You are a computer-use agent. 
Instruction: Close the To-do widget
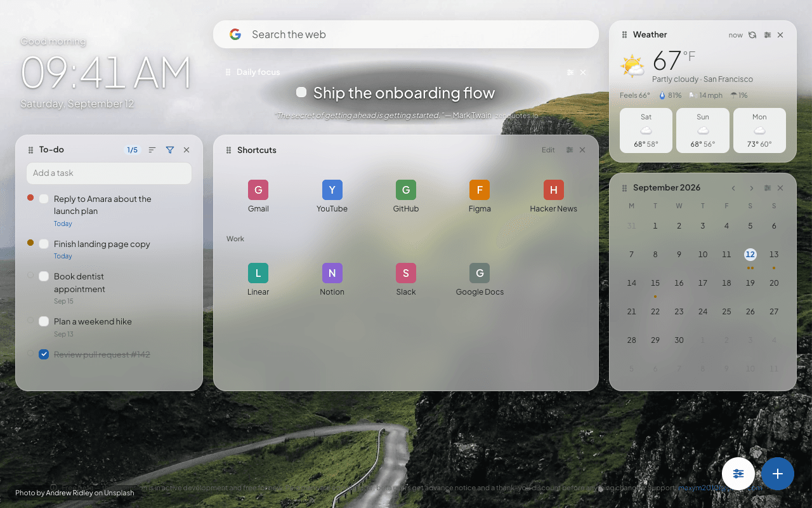187,150
